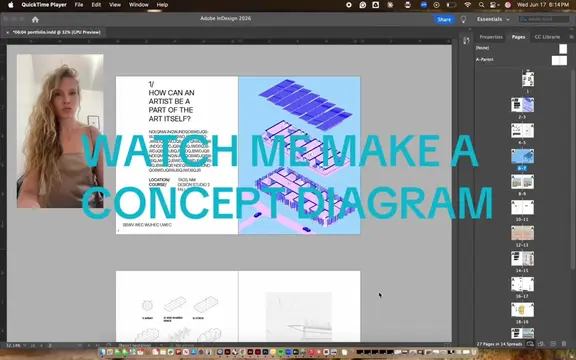Screen dimensions: 576x360
Task: Click the screen recording status icon
Action: 349,5
